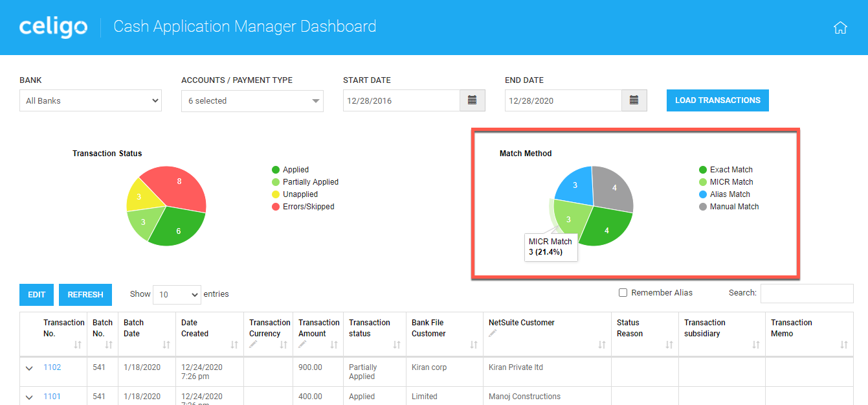The width and height of the screenshot is (868, 405).
Task: Expand the row for transaction 1101
Action: click(x=29, y=397)
